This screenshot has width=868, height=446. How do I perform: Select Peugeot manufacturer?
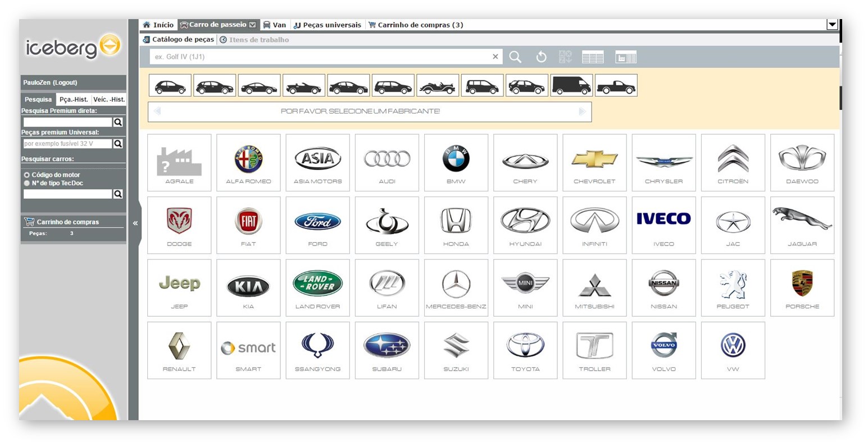pyautogui.click(x=733, y=288)
